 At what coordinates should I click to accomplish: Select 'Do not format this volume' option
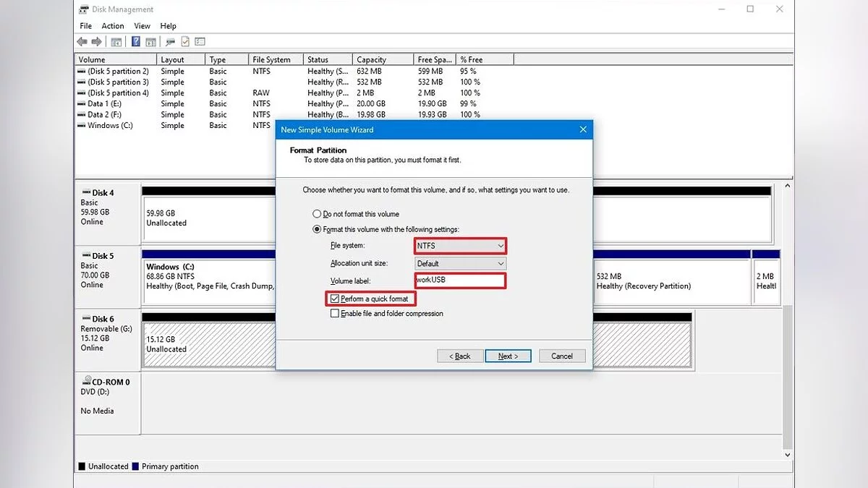(317, 214)
